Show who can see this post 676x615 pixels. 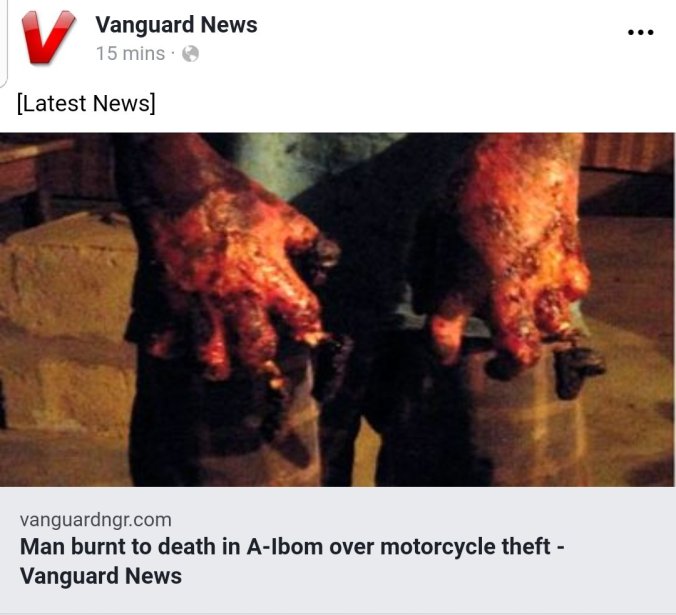pyautogui.click(x=190, y=54)
